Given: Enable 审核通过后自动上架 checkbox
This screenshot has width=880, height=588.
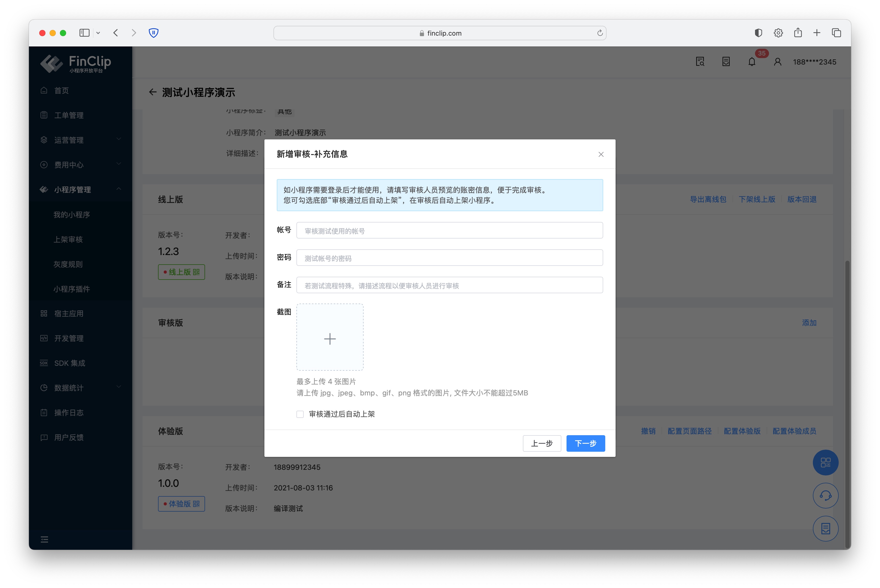Looking at the screenshot, I should click(300, 414).
